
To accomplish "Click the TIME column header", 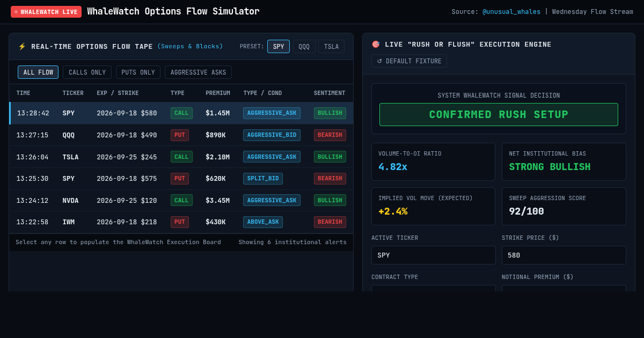I will coord(23,93).
